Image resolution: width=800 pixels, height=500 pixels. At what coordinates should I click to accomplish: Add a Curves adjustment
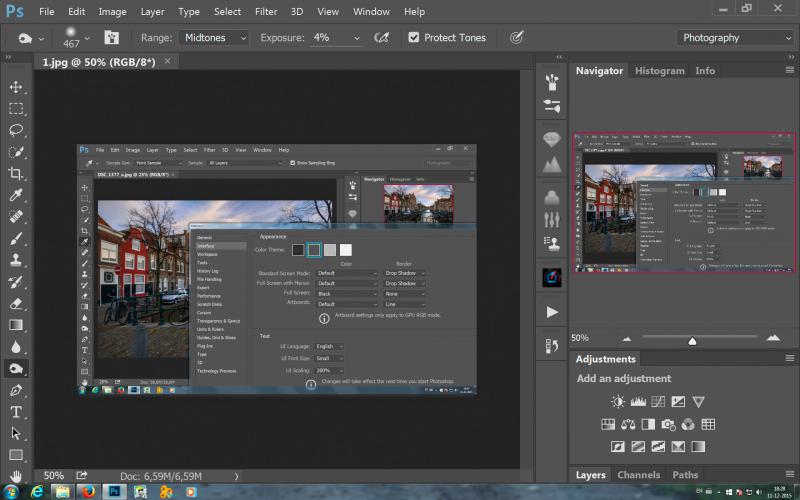coord(658,402)
